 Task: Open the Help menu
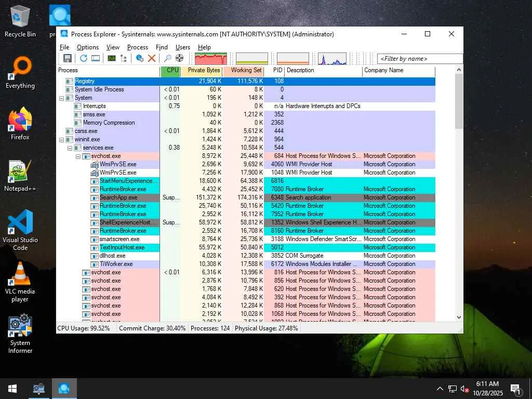pos(204,47)
